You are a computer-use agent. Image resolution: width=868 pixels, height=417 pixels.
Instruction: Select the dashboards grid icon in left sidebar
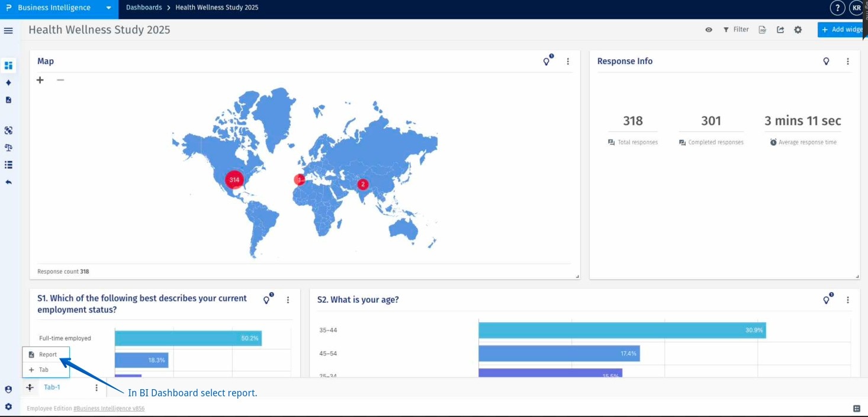tap(8, 65)
